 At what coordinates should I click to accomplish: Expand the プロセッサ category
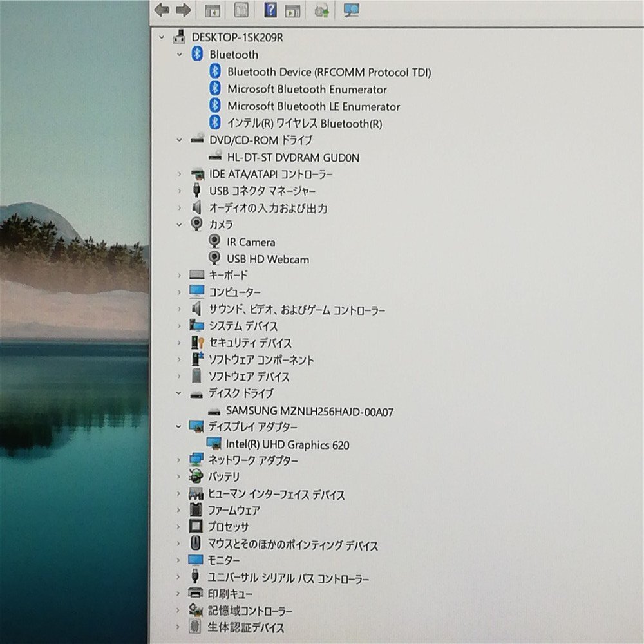point(178,527)
